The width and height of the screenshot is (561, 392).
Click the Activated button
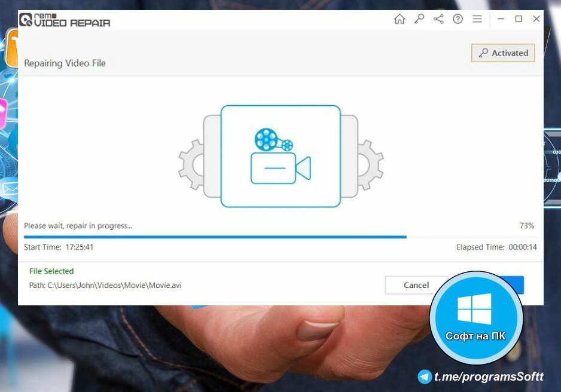(503, 53)
